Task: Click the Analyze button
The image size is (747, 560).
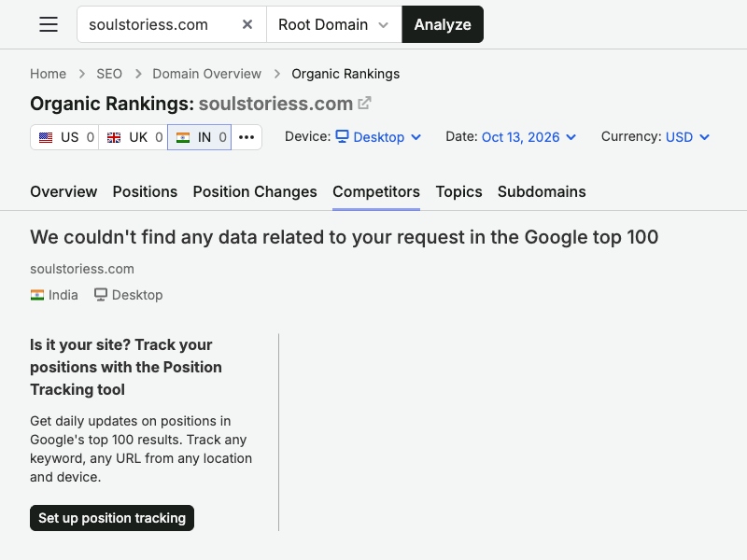Action: pyautogui.click(x=443, y=24)
